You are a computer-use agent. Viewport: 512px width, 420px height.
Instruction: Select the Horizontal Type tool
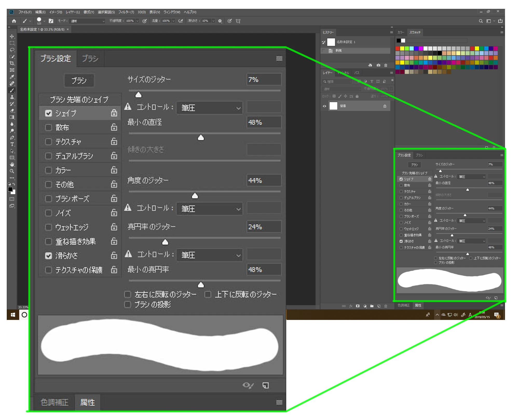[12, 144]
